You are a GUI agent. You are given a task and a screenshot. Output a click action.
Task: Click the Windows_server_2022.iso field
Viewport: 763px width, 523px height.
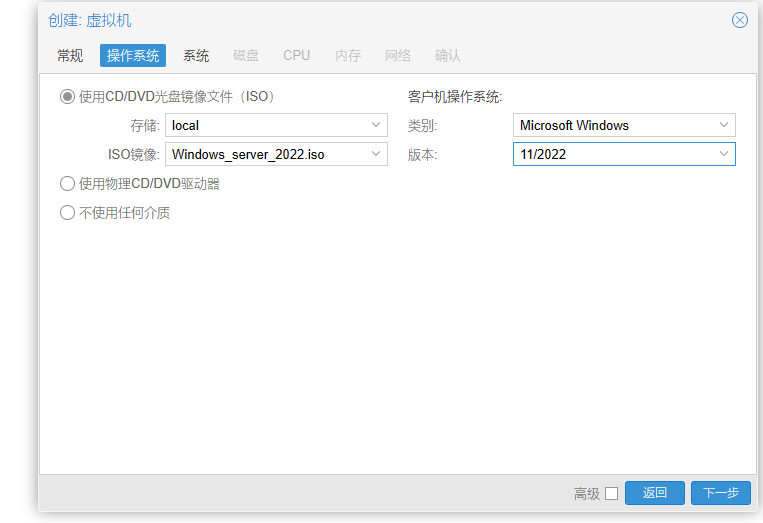click(276, 154)
